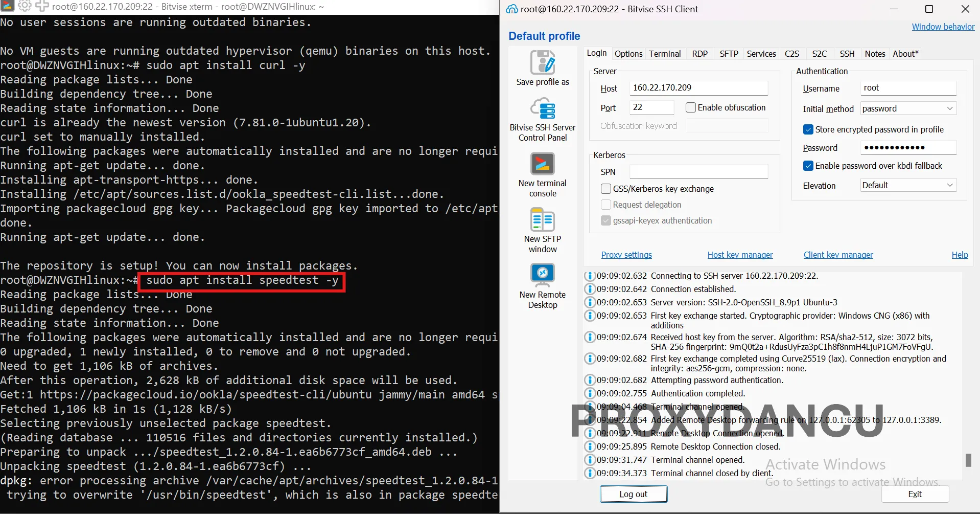
Task: Launch New terminal console
Action: [x=542, y=164]
